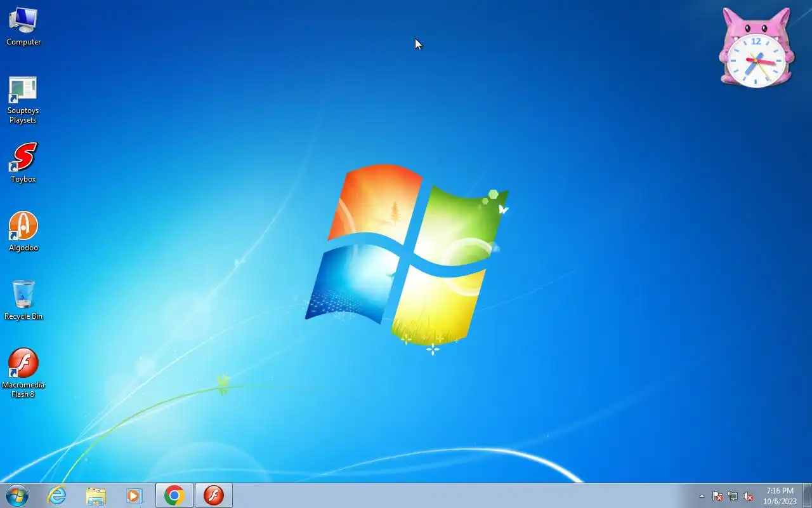Viewport: 812px width, 508px height.
Task: Select the Computer desktop icon
Action: (23, 27)
